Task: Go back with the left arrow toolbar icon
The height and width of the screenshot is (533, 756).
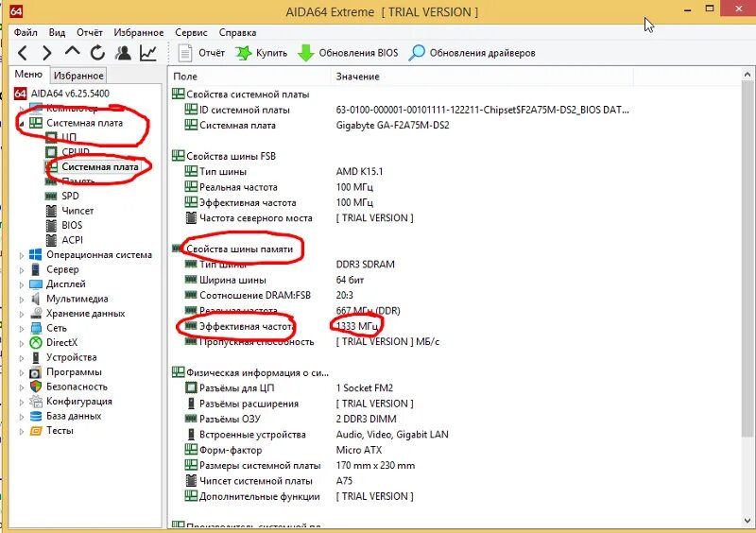Action: 23,53
